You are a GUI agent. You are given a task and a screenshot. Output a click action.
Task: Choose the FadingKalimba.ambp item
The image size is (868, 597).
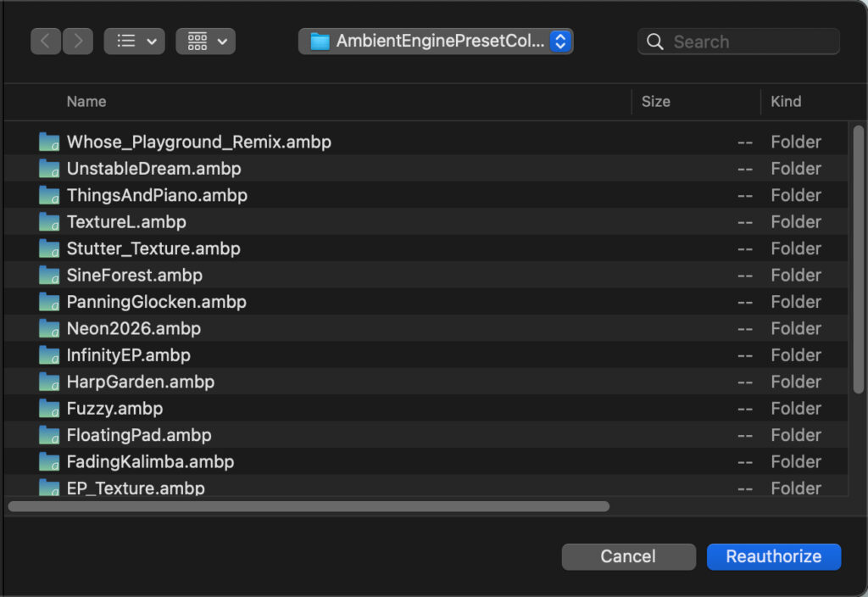[150, 462]
